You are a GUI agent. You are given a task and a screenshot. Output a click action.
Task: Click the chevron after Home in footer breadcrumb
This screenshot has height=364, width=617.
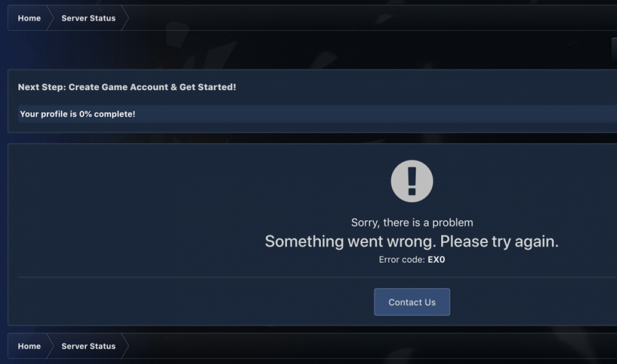tap(50, 346)
